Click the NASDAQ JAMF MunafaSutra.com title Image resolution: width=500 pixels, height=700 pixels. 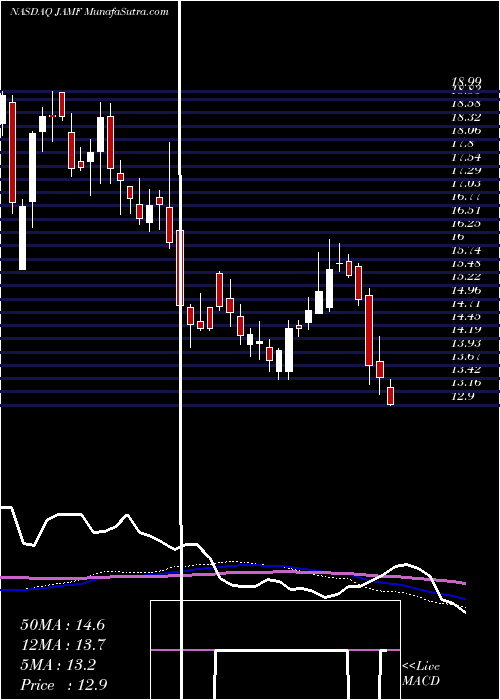coord(89,12)
